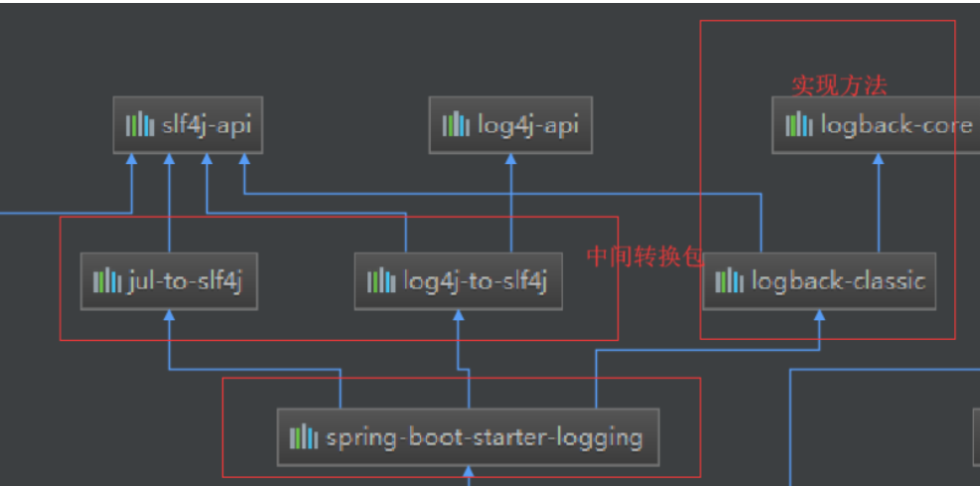Select the logback-core dependency node
This screenshot has height=486, width=980.
(877, 125)
